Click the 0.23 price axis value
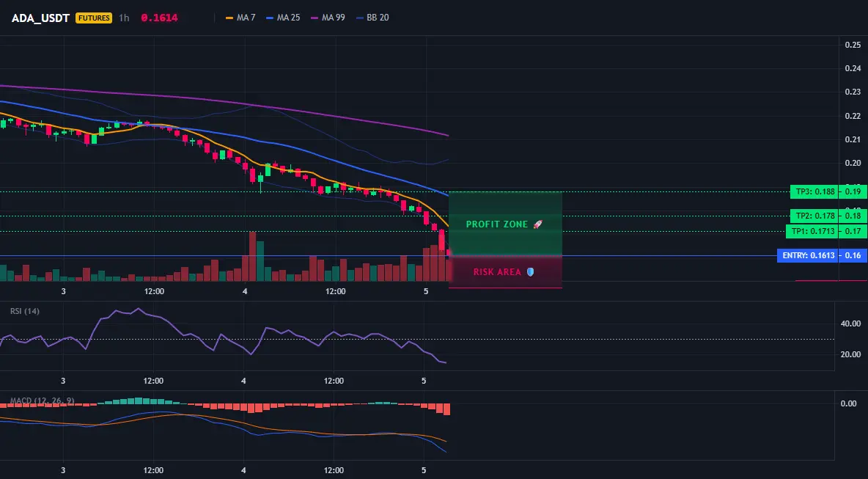This screenshot has width=868, height=479. pyautogui.click(x=853, y=92)
